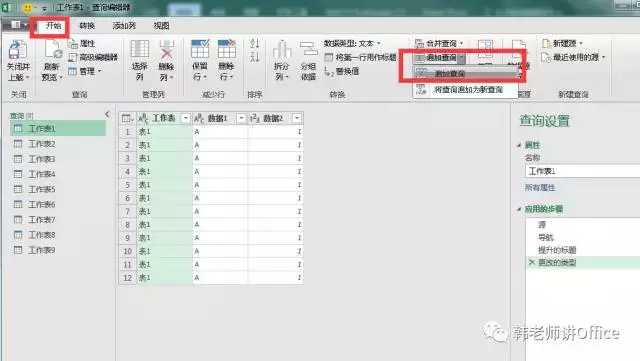
Task: Switch to the 添加列 ribbon tab
Action: click(124, 26)
